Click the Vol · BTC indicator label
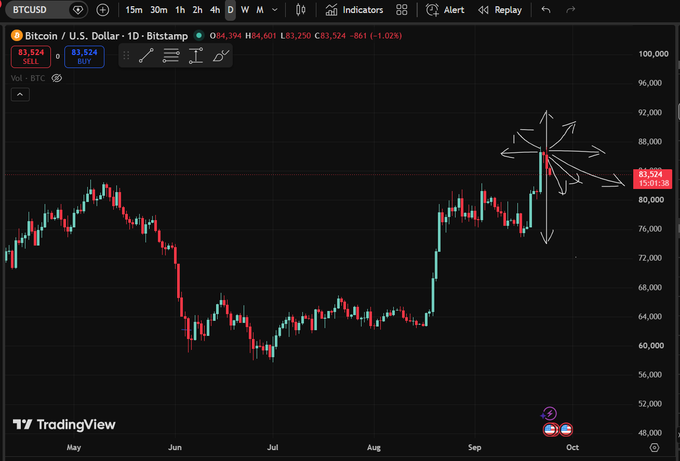The height and width of the screenshot is (461, 680). [x=28, y=78]
